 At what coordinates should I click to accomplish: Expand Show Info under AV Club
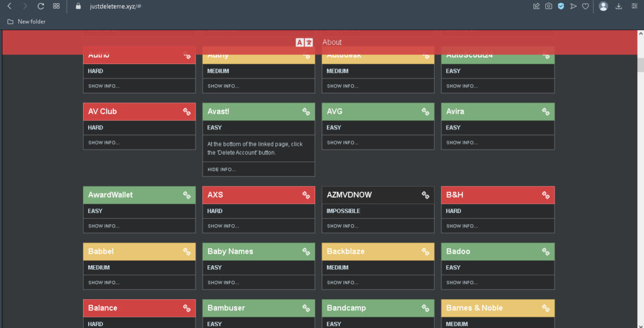[104, 143]
